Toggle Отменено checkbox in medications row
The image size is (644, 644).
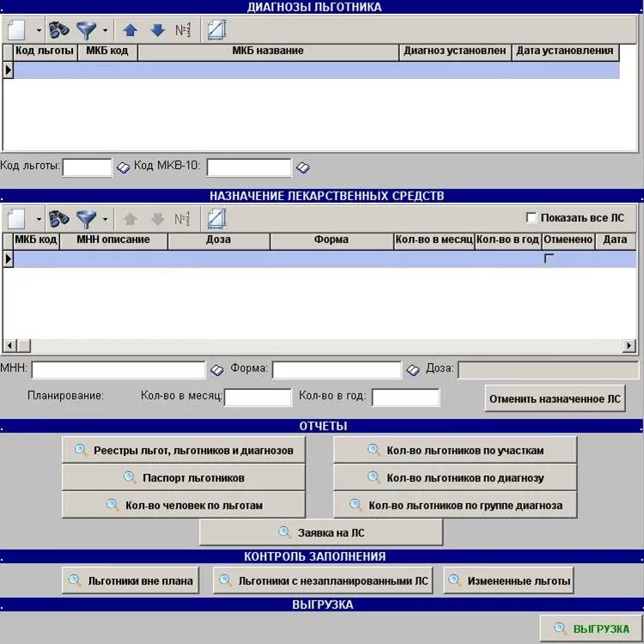(550, 258)
